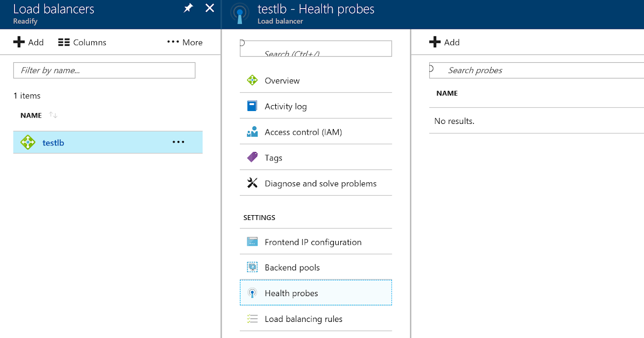Click the testlb load balancer icon

tap(27, 142)
